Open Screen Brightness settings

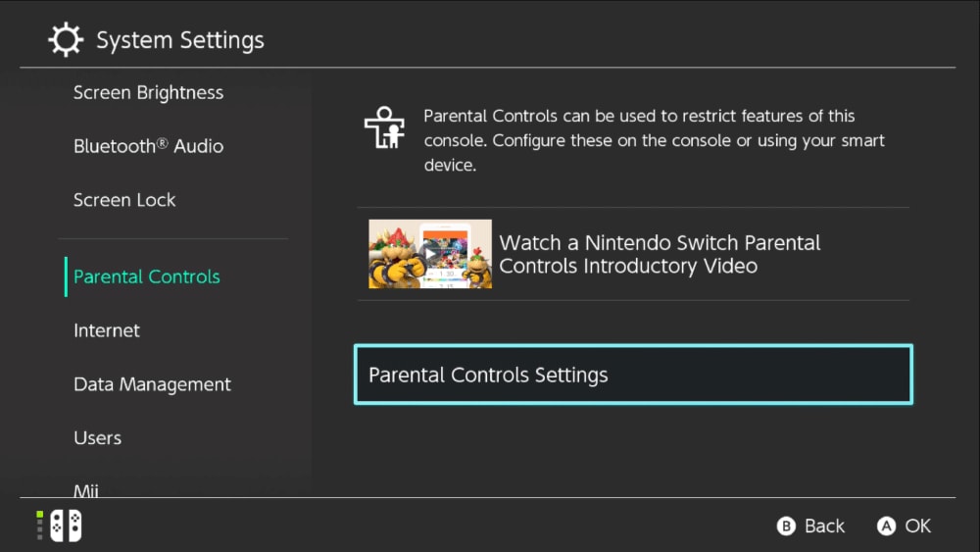148,93
